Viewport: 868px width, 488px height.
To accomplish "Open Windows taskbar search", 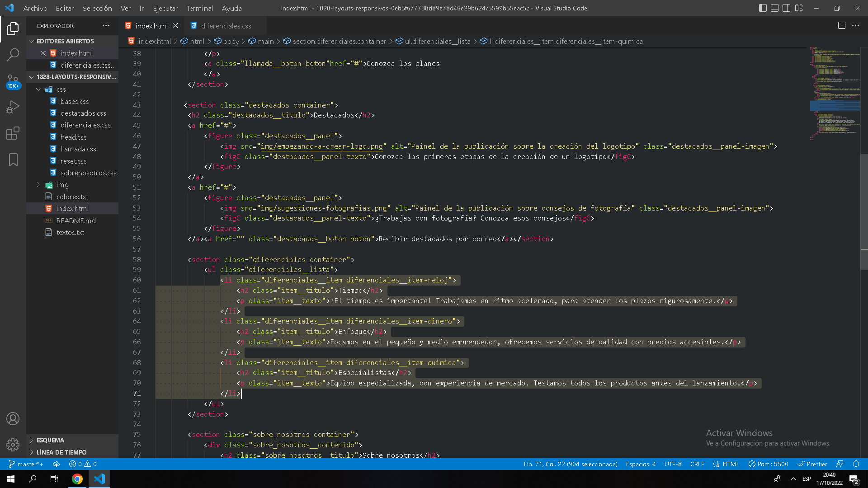I will [33, 479].
